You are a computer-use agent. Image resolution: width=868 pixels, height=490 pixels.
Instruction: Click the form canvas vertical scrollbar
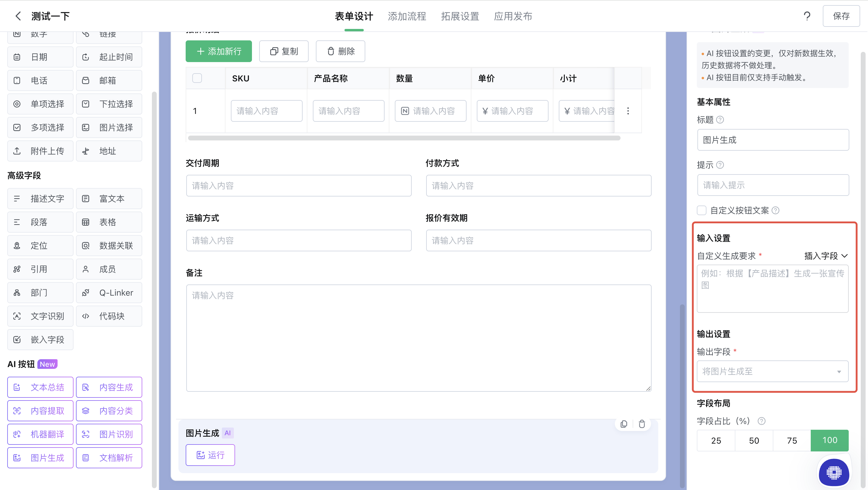pos(682,396)
